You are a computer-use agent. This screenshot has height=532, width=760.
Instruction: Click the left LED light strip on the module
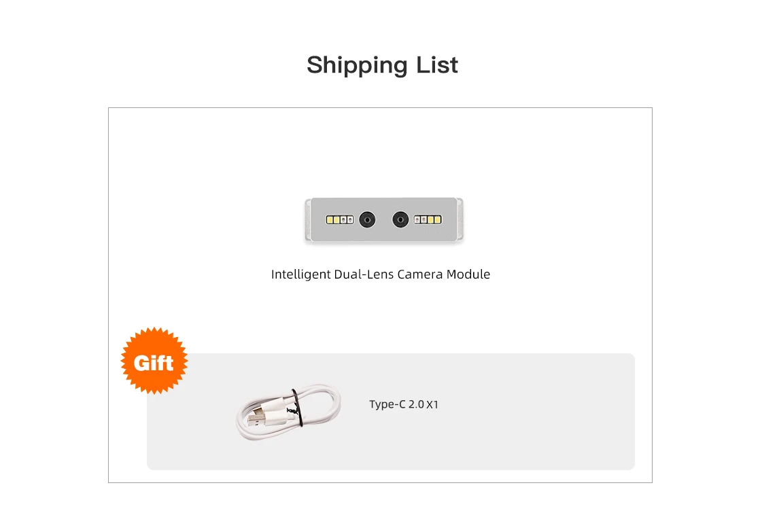(x=340, y=219)
